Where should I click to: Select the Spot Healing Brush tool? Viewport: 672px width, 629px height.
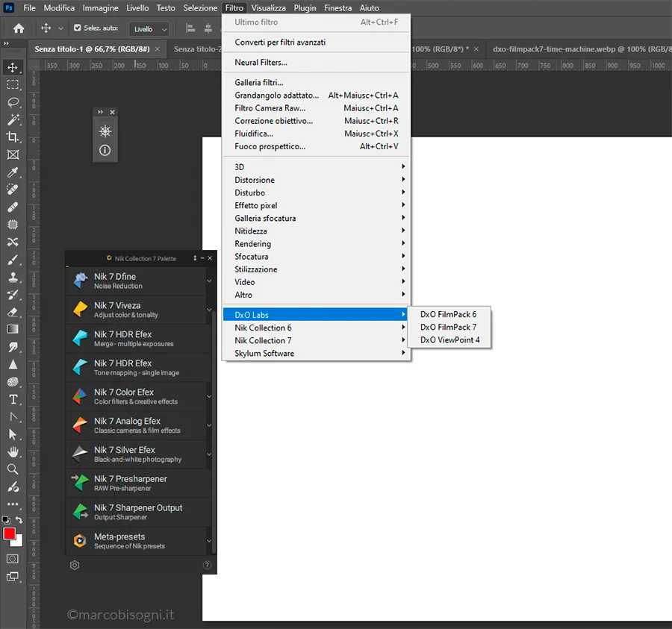click(13, 190)
